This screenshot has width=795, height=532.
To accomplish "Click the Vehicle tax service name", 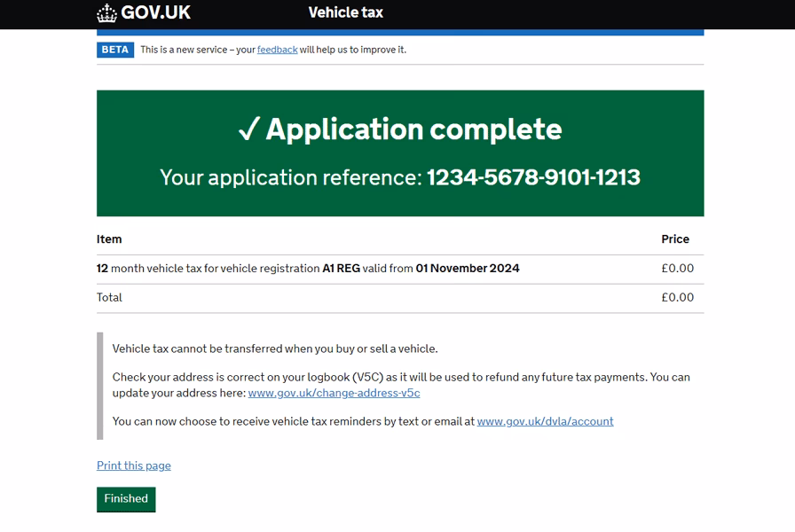I will tap(345, 13).
